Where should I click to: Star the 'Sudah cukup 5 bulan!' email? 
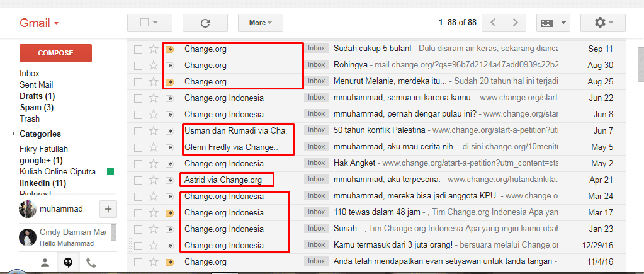point(153,49)
